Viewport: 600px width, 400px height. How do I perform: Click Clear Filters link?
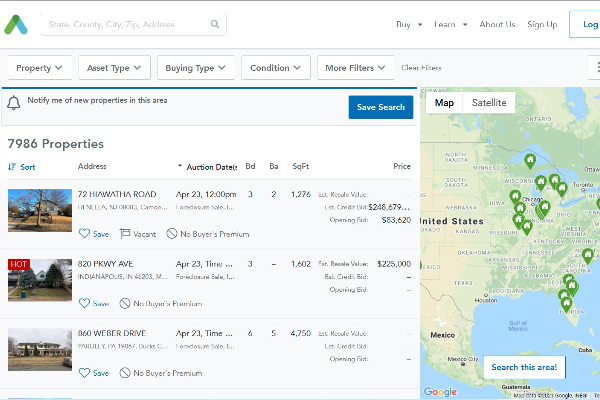click(x=421, y=68)
